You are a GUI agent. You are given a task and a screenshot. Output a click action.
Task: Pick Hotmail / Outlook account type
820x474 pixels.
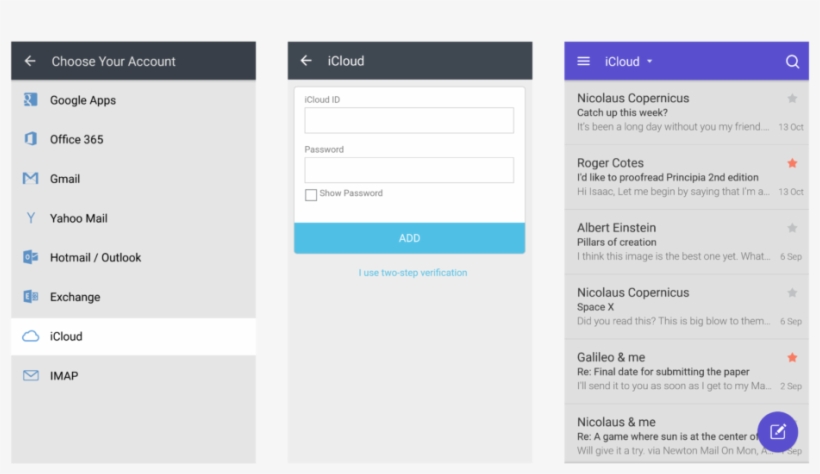(133, 257)
